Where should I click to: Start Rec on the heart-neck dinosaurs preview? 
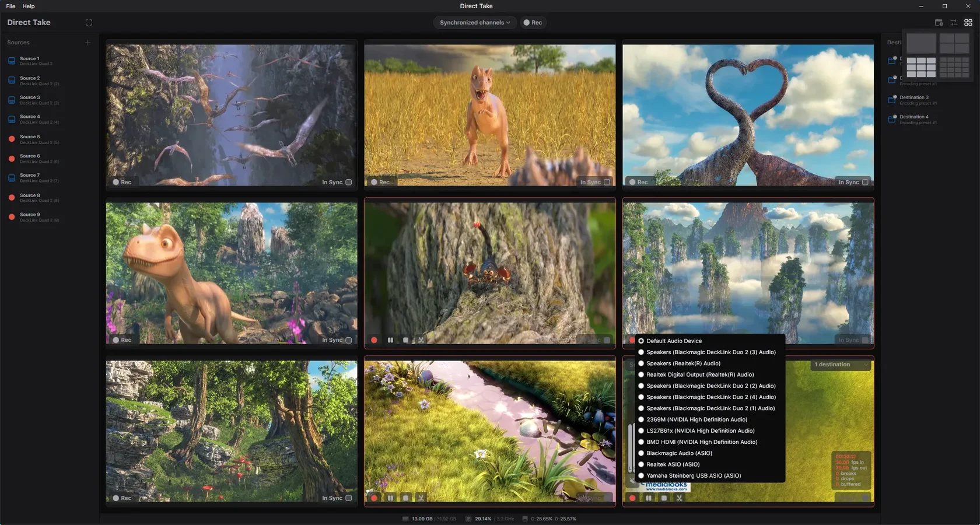pos(639,182)
